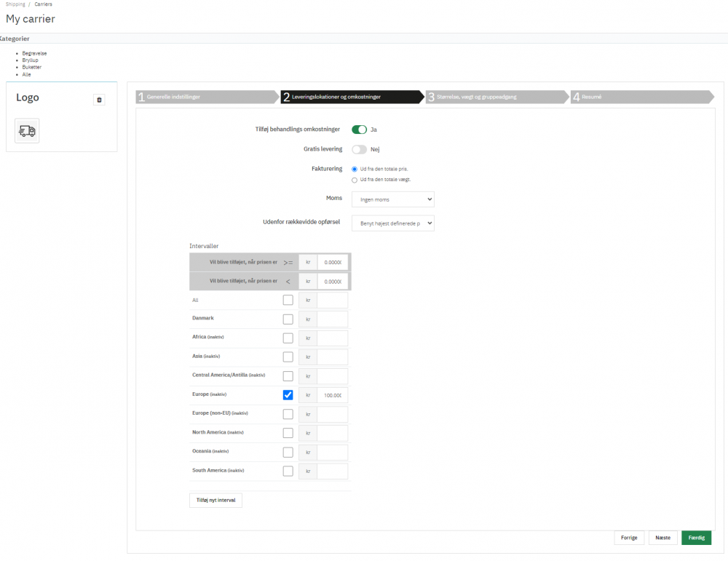The width and height of the screenshot is (728, 561).
Task: Check the South America checkbox
Action: pyautogui.click(x=288, y=471)
